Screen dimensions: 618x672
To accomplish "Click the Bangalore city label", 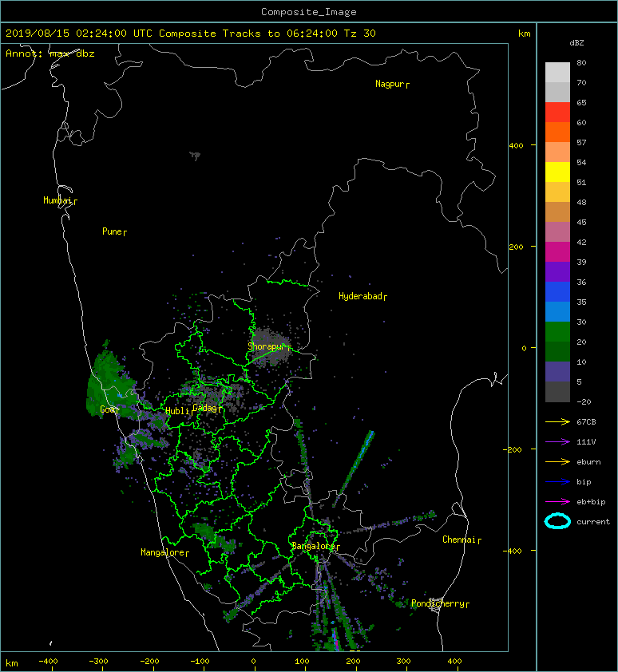I will pyautogui.click(x=315, y=546).
